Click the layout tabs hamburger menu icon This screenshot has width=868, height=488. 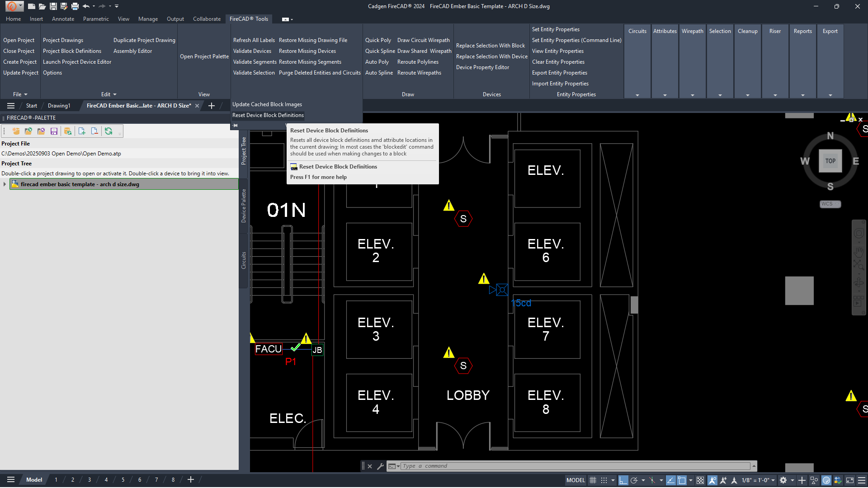point(11,480)
